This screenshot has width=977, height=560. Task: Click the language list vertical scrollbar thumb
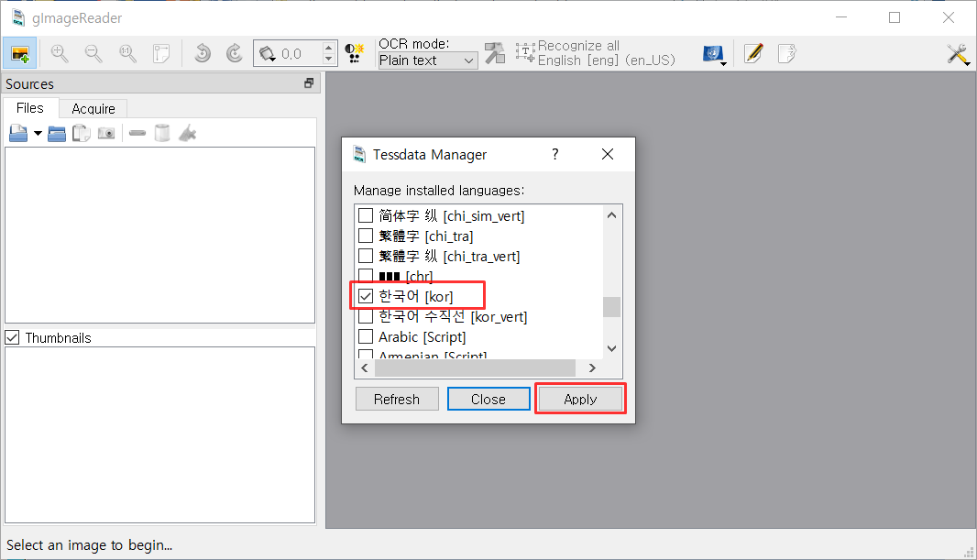[x=612, y=307]
